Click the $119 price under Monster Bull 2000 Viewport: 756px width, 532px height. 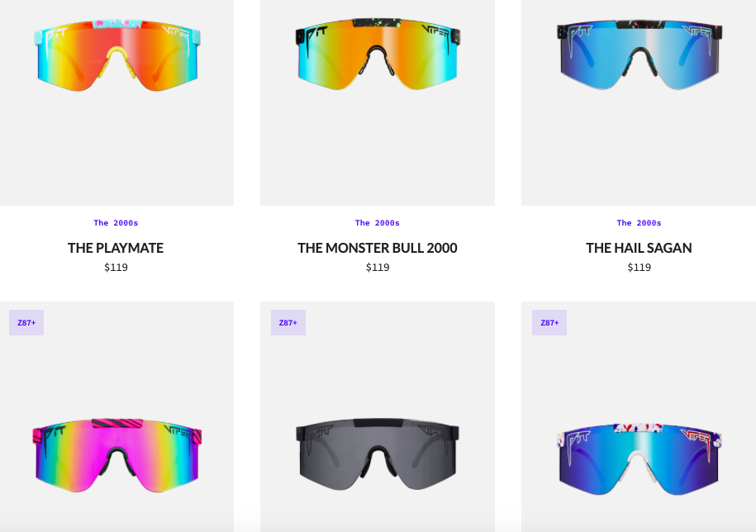coord(378,267)
